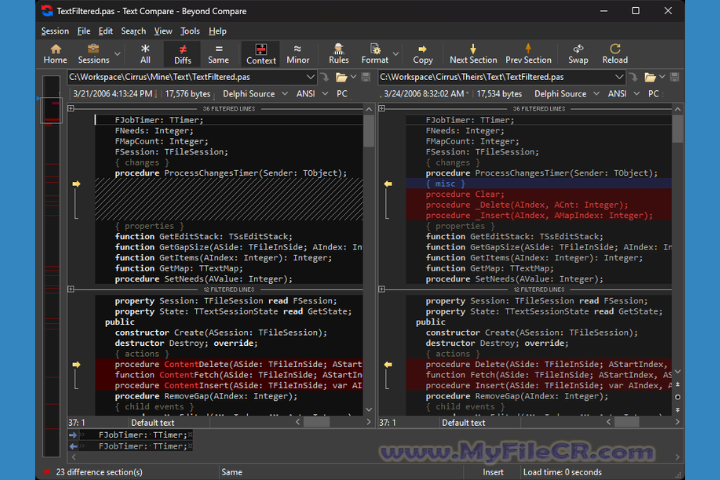Toggle the Diffs display filter
720x480 pixels.
(x=182, y=54)
